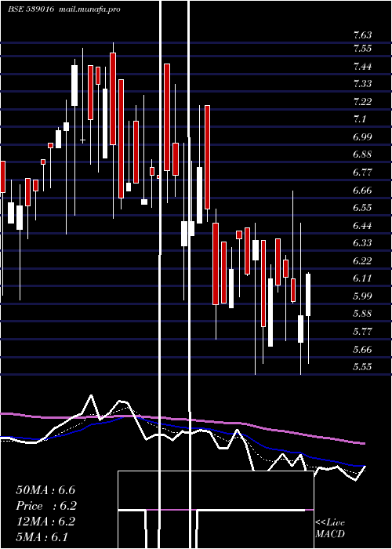
Task: Click the 6.99 price axis label
Action: [362, 137]
